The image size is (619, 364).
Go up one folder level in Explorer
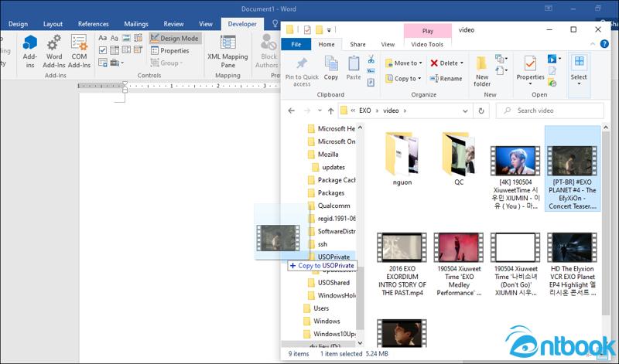(331, 111)
